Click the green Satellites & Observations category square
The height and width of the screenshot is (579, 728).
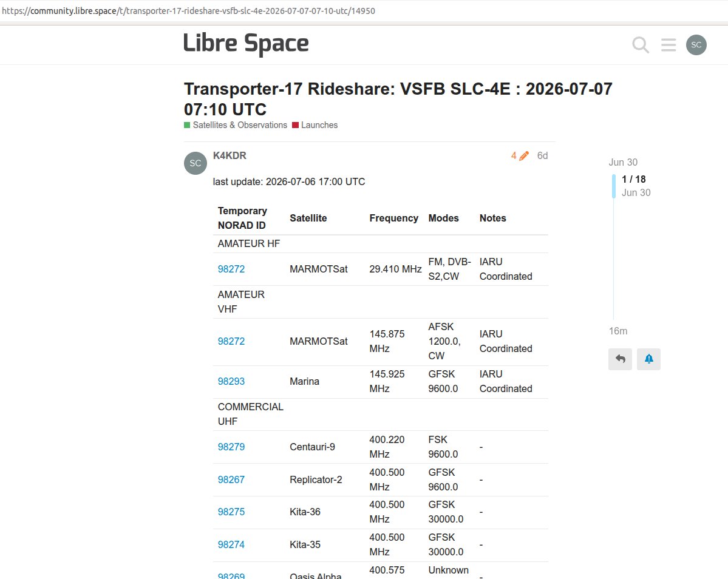pos(187,125)
